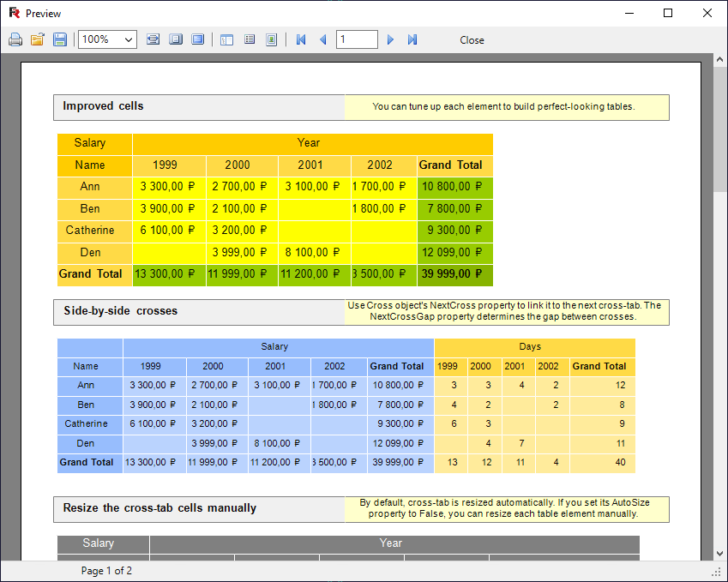Show whole page in preview
Screen dimensions: 728x582
tap(175, 39)
